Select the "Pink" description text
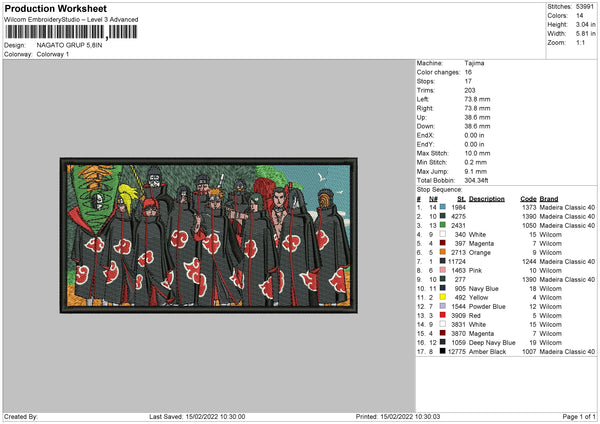This screenshot has width=600, height=424. [x=475, y=271]
